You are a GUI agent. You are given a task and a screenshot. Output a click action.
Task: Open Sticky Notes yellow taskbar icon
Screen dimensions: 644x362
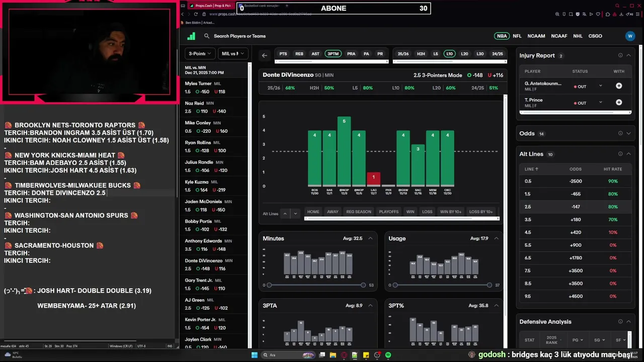click(366, 355)
